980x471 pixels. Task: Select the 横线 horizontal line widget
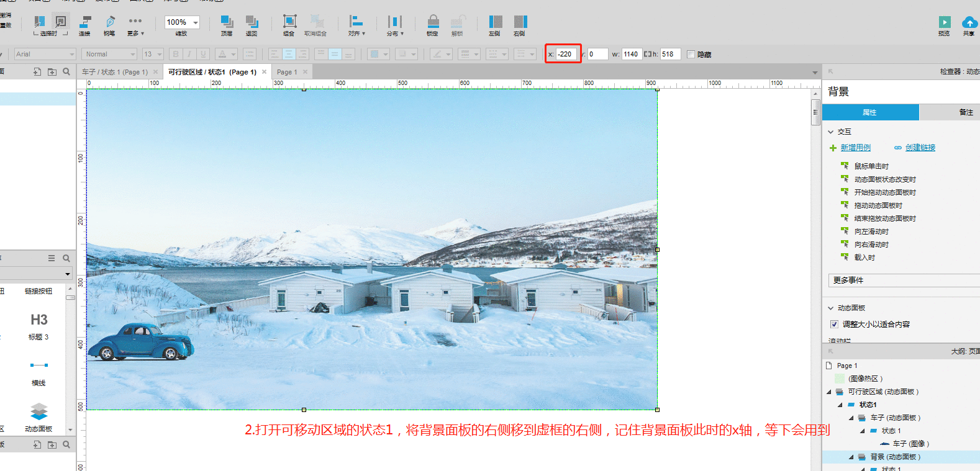tap(39, 372)
